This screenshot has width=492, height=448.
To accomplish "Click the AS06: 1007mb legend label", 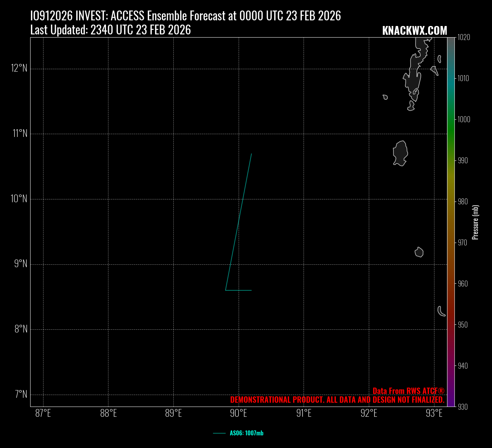I will [x=246, y=433].
